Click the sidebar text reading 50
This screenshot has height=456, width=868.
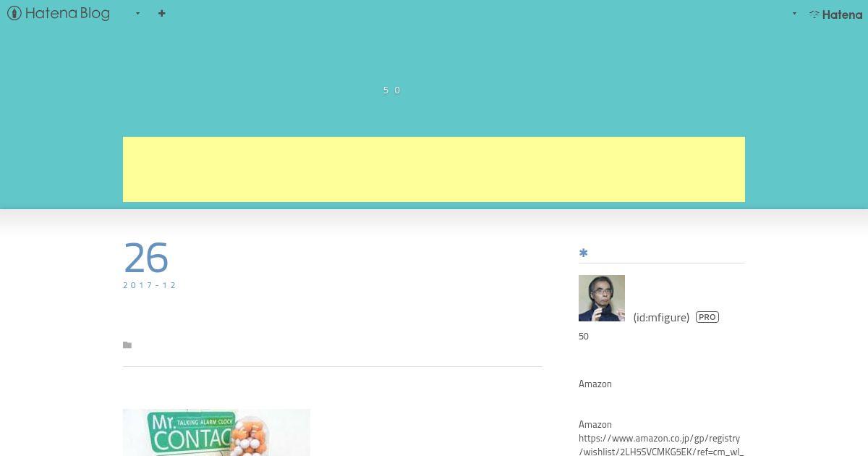584,337
